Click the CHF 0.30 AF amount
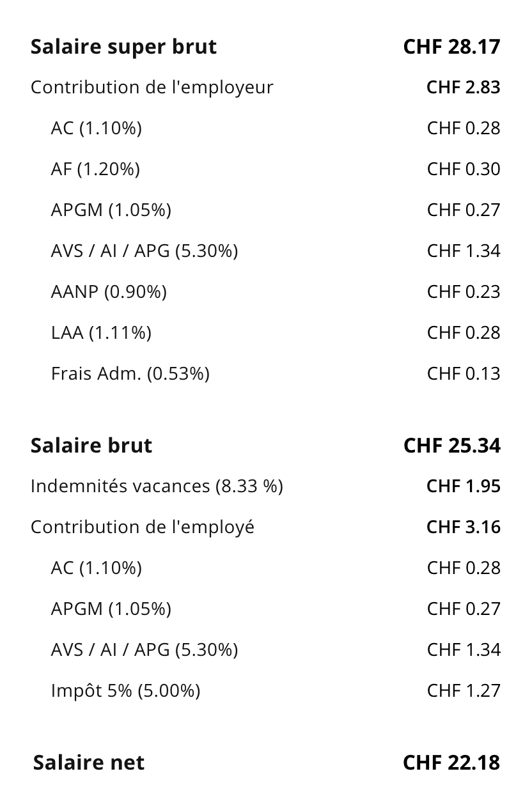 464,169
